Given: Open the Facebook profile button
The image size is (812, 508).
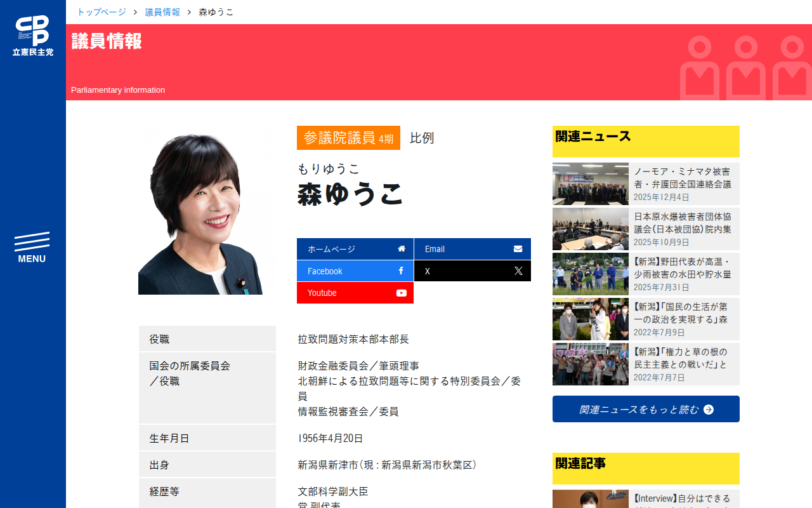Looking at the screenshot, I should click(355, 271).
